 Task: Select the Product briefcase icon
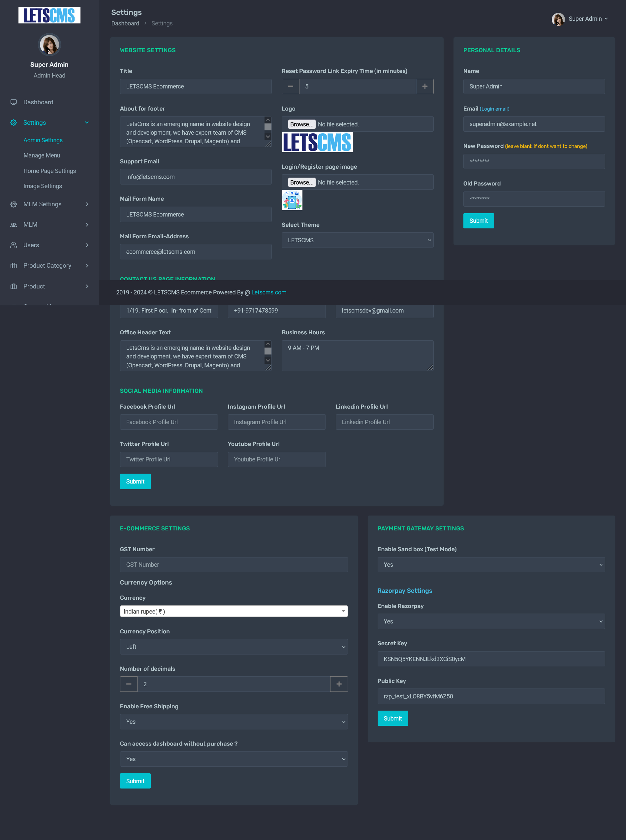click(14, 286)
